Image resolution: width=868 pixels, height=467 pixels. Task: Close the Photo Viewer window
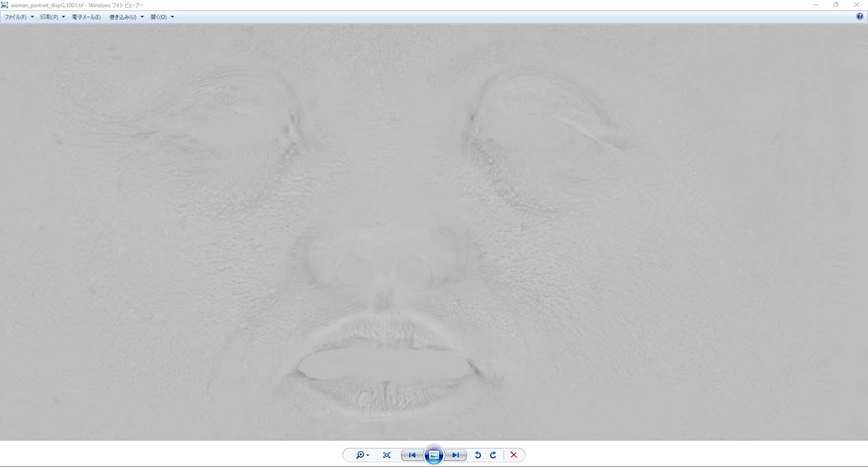(x=857, y=5)
